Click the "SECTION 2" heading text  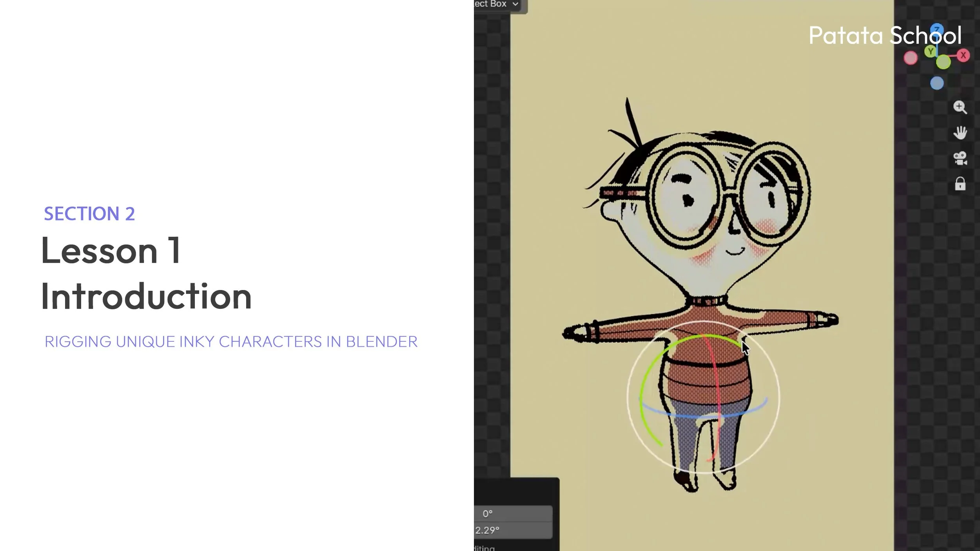tap(89, 214)
